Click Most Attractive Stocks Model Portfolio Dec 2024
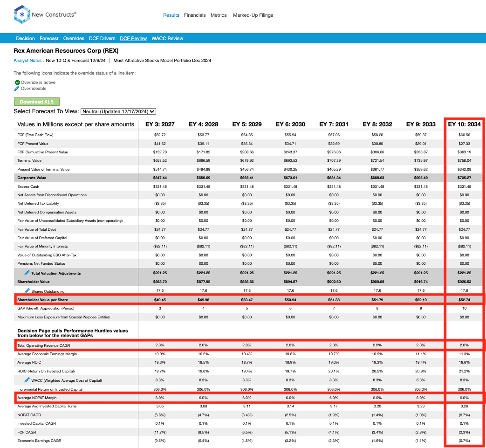The image size is (486, 448). pos(162,61)
